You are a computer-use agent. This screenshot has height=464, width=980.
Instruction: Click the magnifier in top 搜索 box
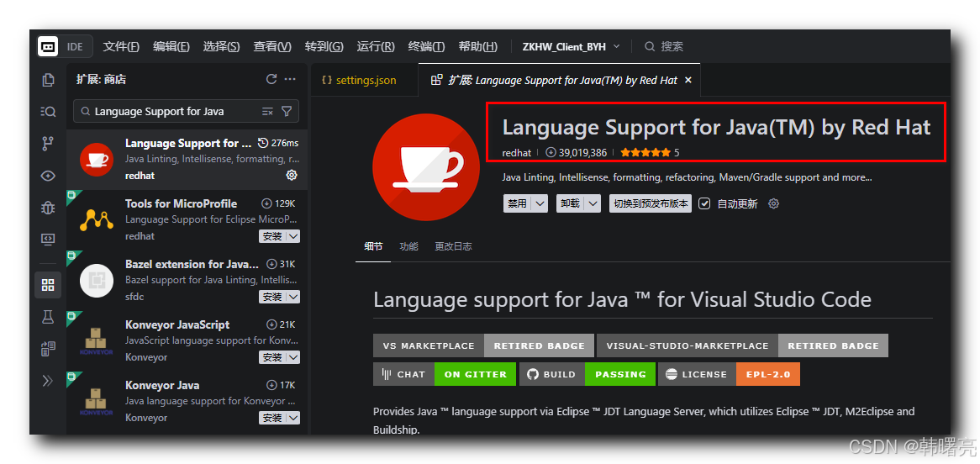pos(650,46)
